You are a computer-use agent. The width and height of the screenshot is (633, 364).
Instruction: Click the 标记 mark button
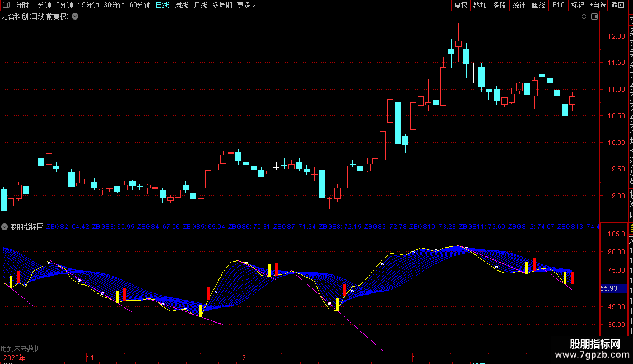tap(578, 5)
